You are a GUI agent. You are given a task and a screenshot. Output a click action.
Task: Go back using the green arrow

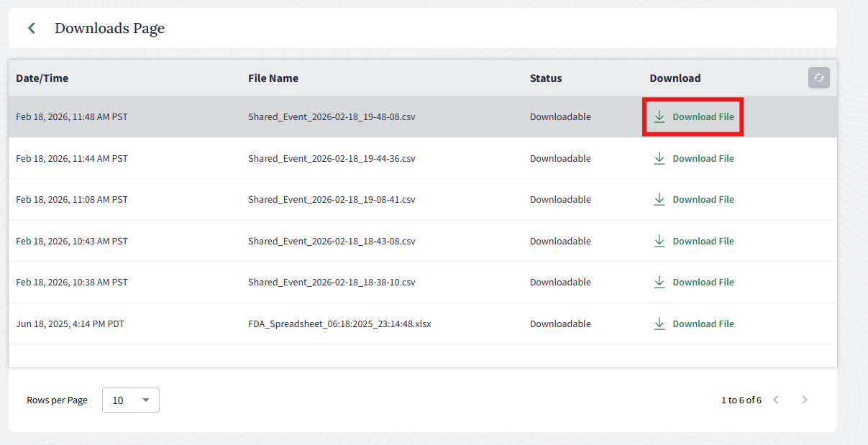[x=32, y=28]
